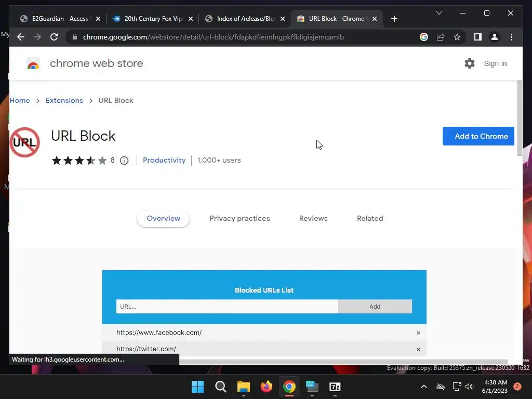Screen dimensions: 532x399
Task: Open Chrome Web Store settings gear
Action: point(470,63)
